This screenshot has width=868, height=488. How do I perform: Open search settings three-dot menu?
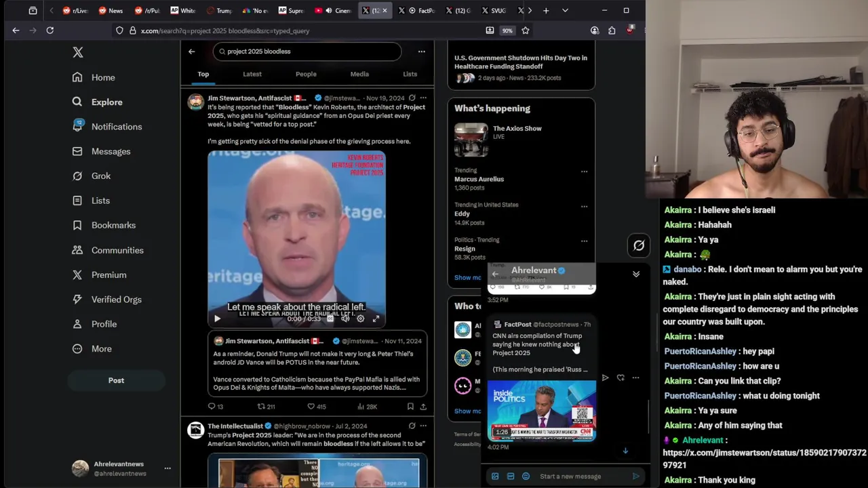pyautogui.click(x=422, y=52)
